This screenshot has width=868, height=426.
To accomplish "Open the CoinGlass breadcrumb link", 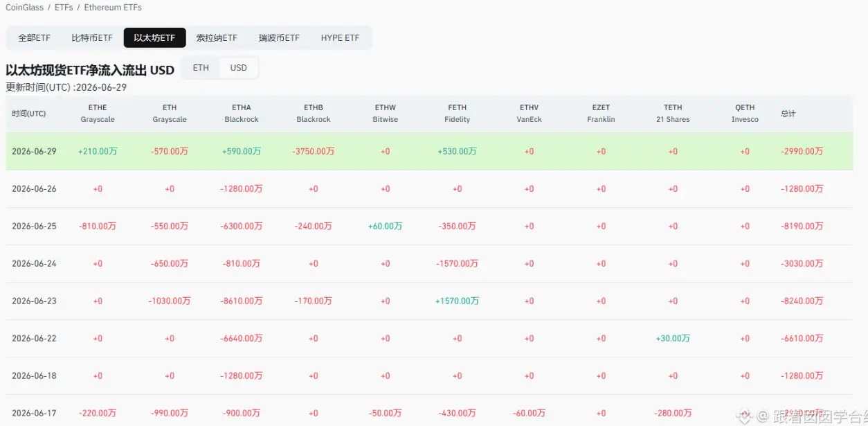I will pos(24,8).
